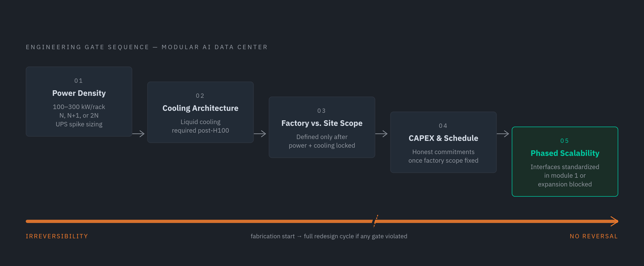644x266 pixels.
Task: Click the 'power + cooling locked' text
Action: 322,146
